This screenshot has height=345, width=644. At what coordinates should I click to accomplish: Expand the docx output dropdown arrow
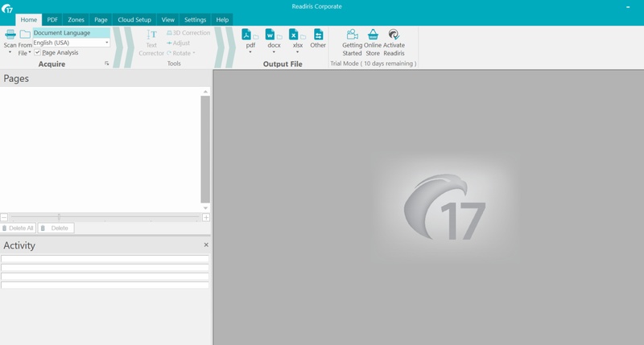pos(274,52)
